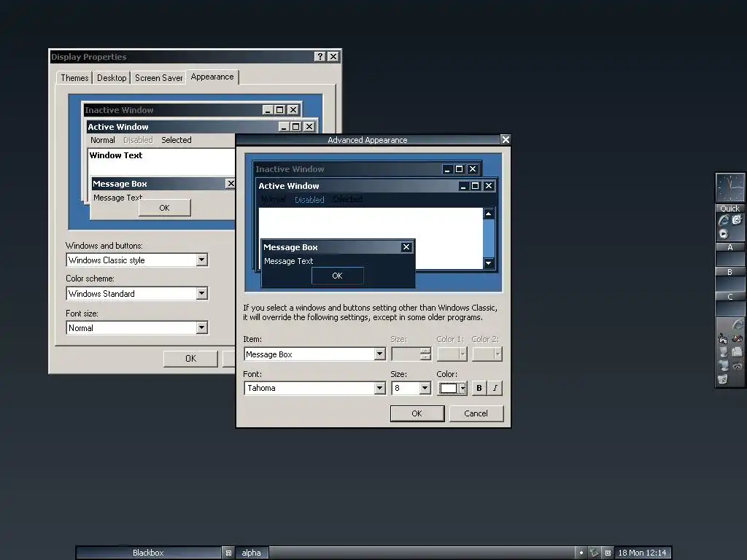This screenshot has height=560, width=747.
Task: Click Normal menu item in Display Properties preview
Action: pyautogui.click(x=103, y=140)
